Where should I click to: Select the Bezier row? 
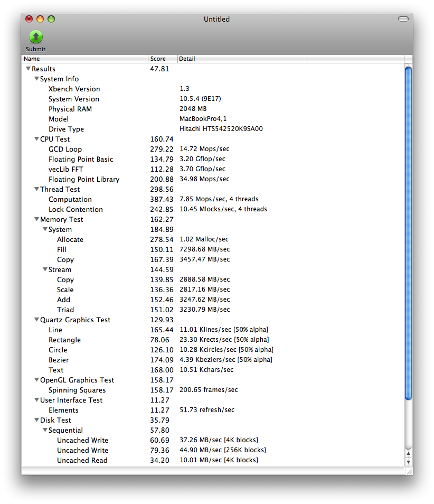point(213,360)
